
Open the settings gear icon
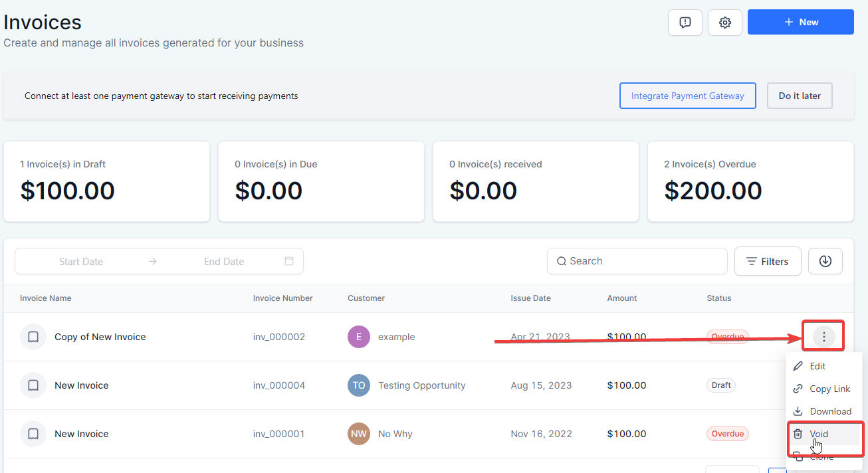[724, 22]
